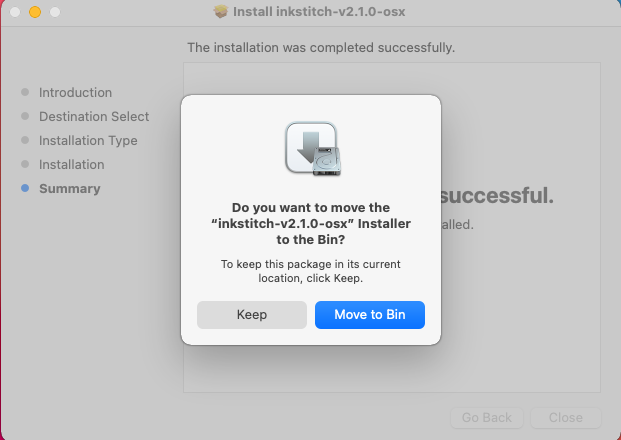Screen dimensions: 621x440
Task: Click the Go Back button
Action: coord(487,417)
